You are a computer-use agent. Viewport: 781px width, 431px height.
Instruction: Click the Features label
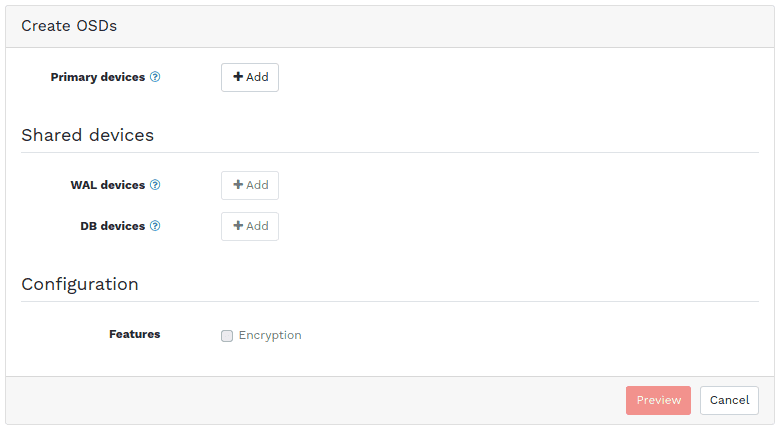135,334
